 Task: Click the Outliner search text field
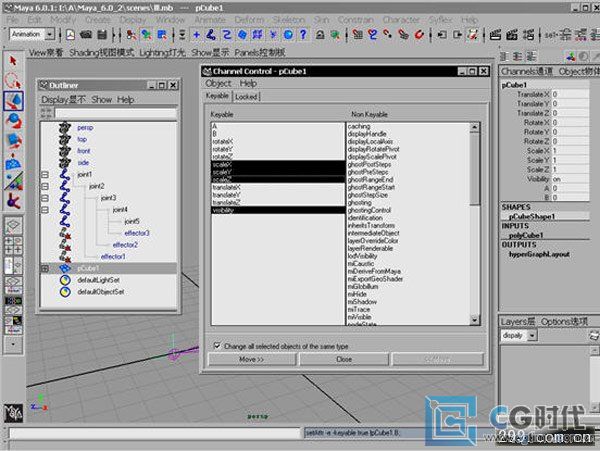pyautogui.click(x=116, y=113)
